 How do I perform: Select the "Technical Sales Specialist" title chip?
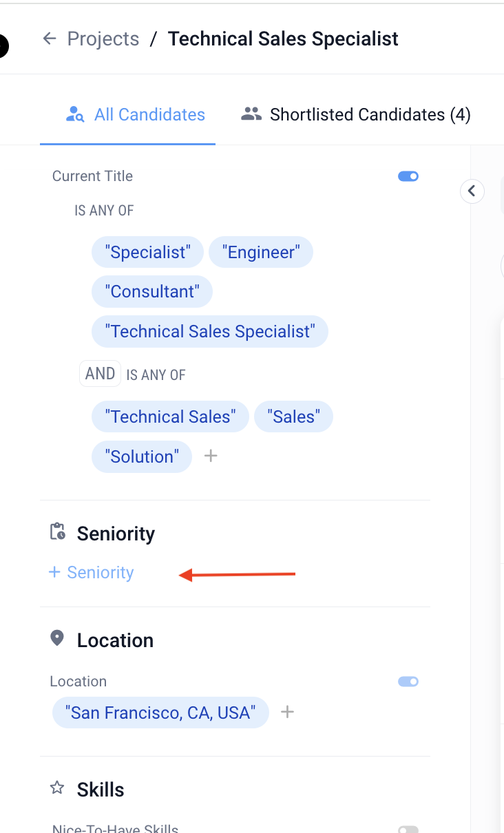(209, 332)
